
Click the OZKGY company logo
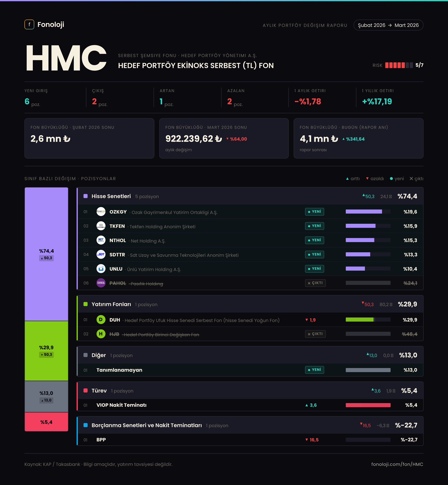(101, 212)
